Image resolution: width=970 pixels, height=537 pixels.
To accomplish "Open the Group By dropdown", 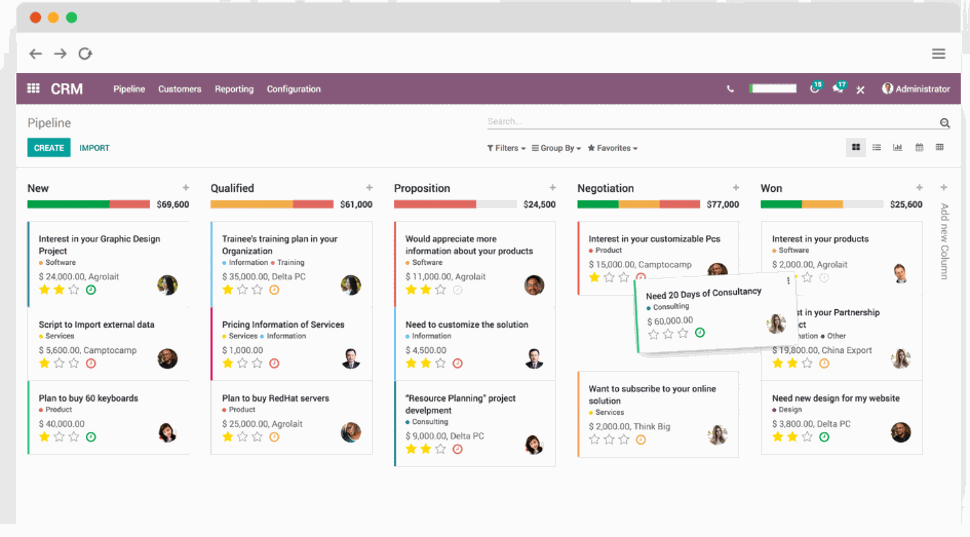I will 556,148.
